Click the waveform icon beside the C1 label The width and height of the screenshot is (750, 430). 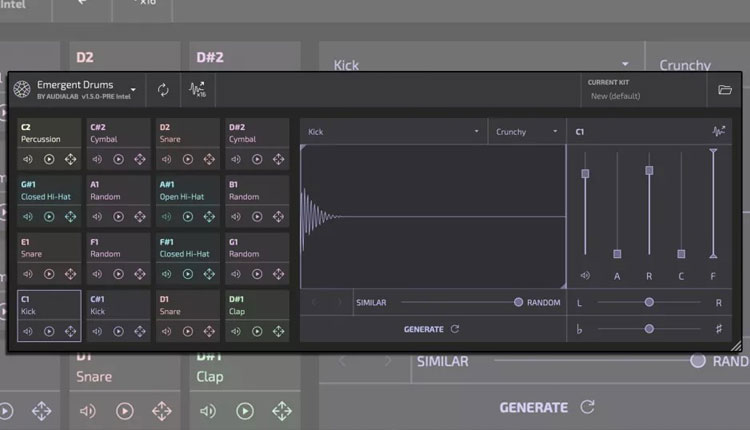(x=718, y=131)
